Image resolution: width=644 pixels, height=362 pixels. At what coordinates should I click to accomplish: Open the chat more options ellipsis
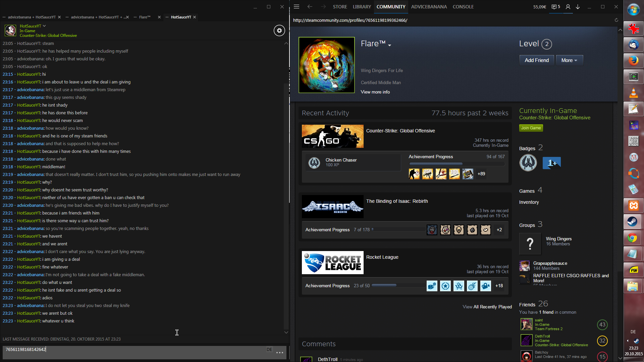[280, 353]
